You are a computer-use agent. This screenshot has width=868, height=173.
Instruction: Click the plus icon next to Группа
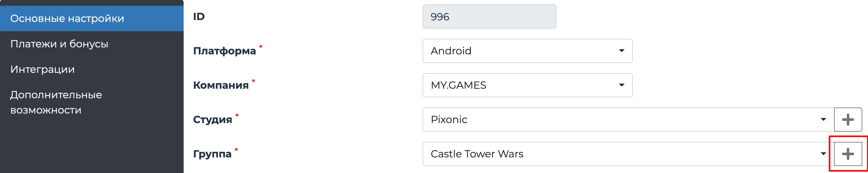(847, 154)
